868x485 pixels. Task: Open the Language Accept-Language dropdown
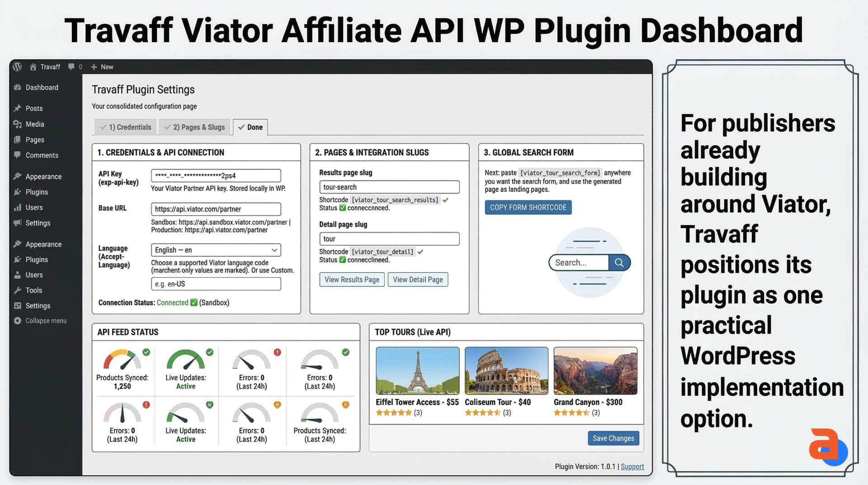tap(216, 250)
